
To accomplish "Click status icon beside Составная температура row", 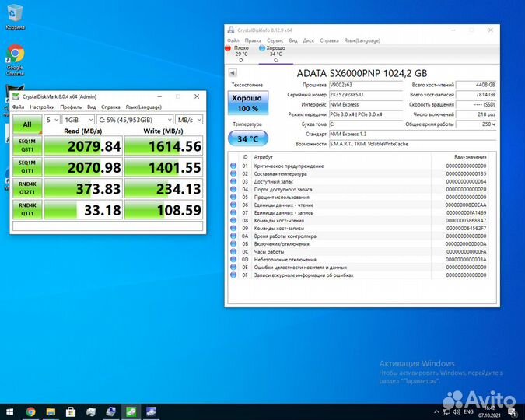I will 233,173.
